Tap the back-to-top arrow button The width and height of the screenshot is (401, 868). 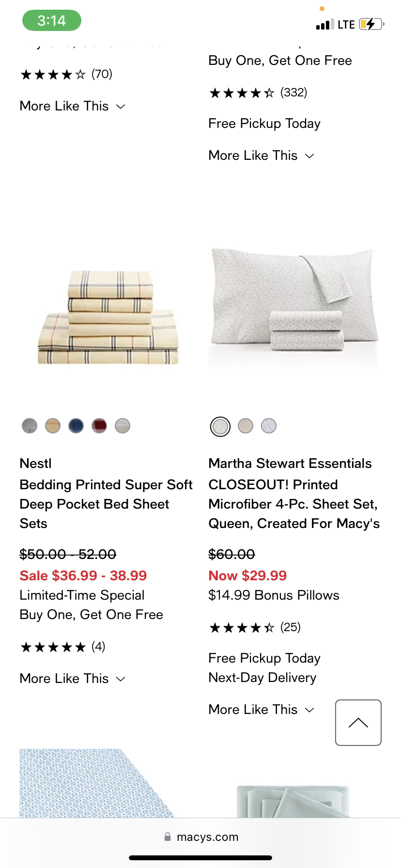point(358,722)
